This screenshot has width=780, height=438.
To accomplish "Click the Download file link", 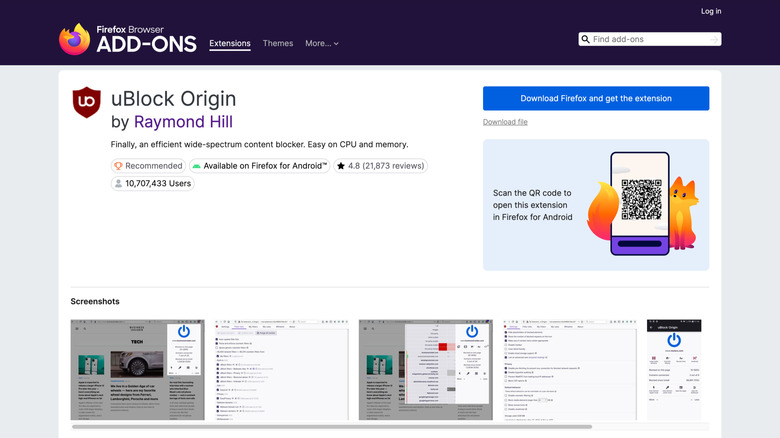I will click(x=505, y=122).
